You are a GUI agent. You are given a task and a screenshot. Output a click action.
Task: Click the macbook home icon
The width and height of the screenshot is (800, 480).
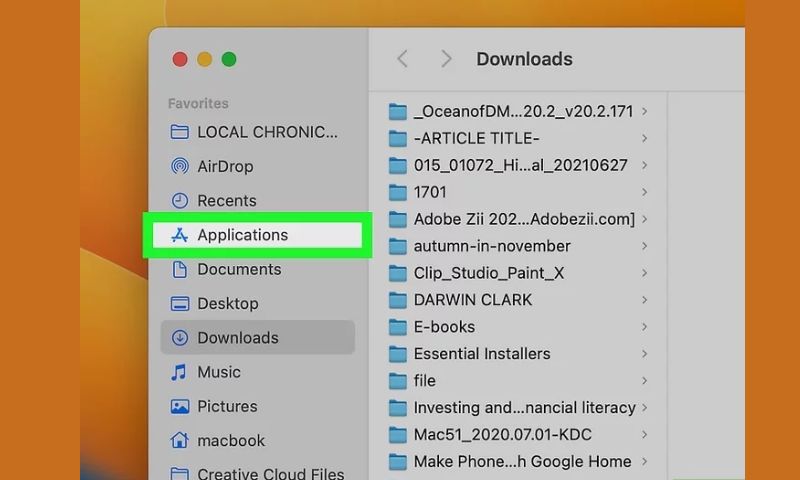tap(180, 441)
